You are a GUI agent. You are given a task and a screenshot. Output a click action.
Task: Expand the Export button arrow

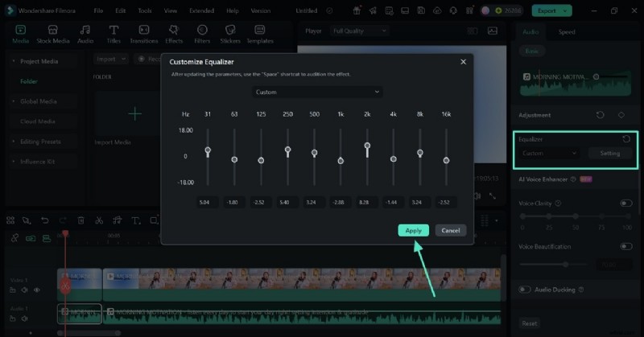pos(566,10)
